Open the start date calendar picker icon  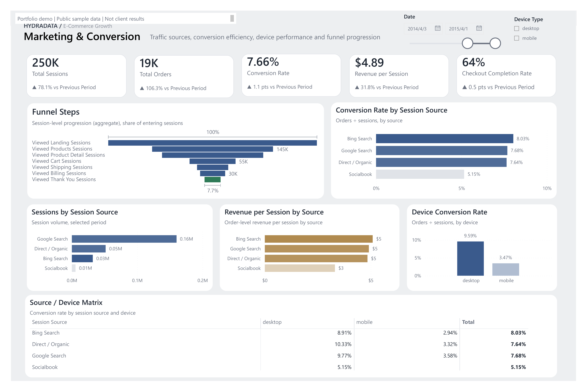pos(437,28)
